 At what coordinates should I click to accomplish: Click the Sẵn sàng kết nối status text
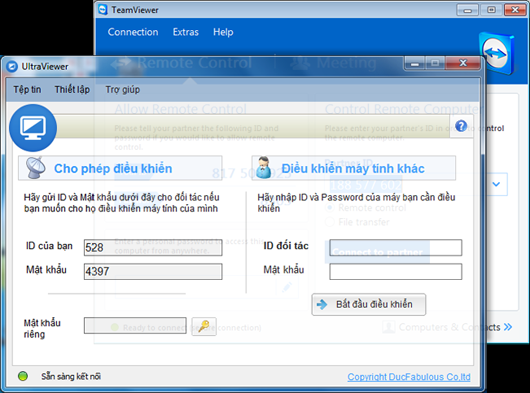pos(71,376)
